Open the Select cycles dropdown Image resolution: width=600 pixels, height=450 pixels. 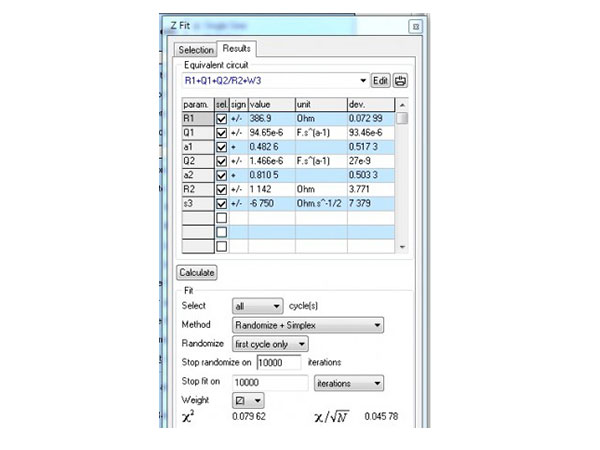coord(276,306)
